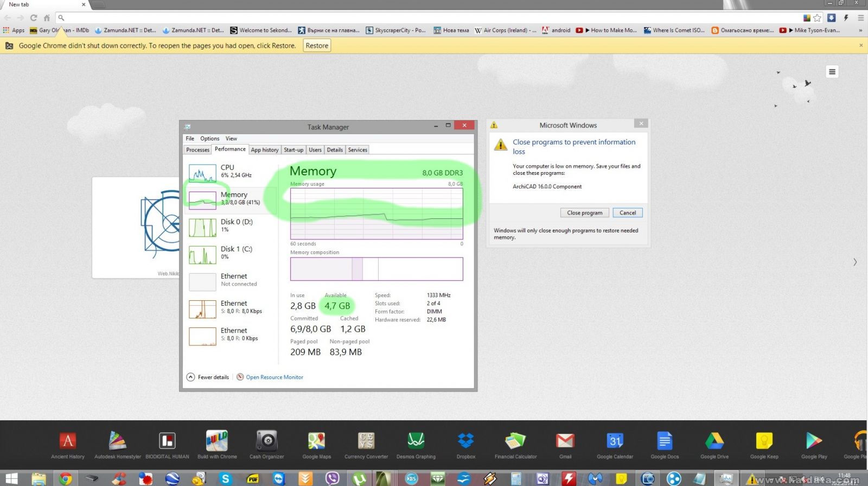Viewport: 868px width, 486px height.
Task: Switch to the Details tab
Action: (x=335, y=150)
